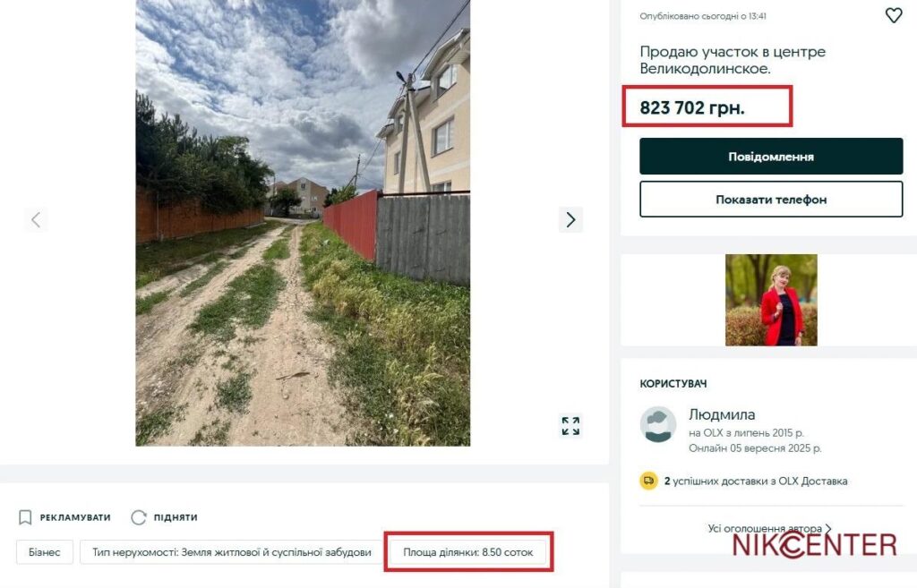Click the seller name Людмила
Screen dimensions: 917x588
[722, 414]
